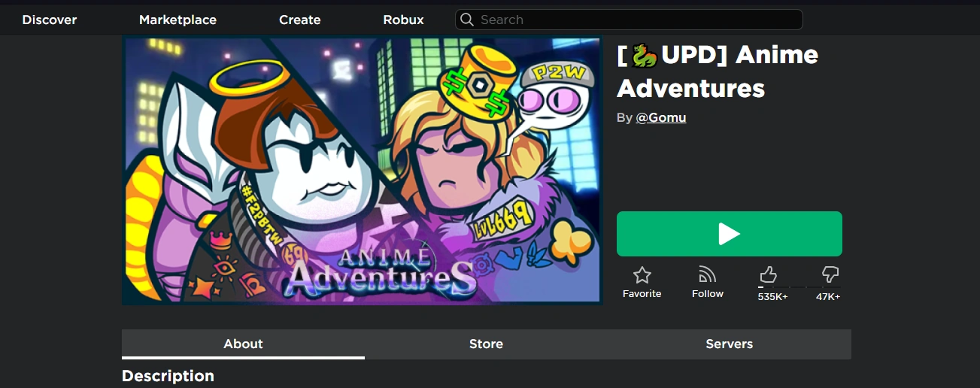Click the 535K+ likes count
Viewport: 980px width, 388px height.
[772, 297]
